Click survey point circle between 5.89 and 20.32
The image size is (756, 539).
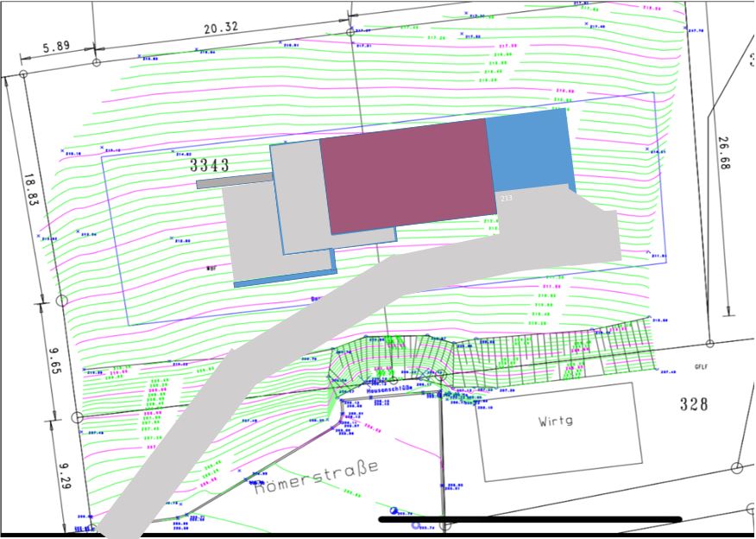tap(95, 61)
